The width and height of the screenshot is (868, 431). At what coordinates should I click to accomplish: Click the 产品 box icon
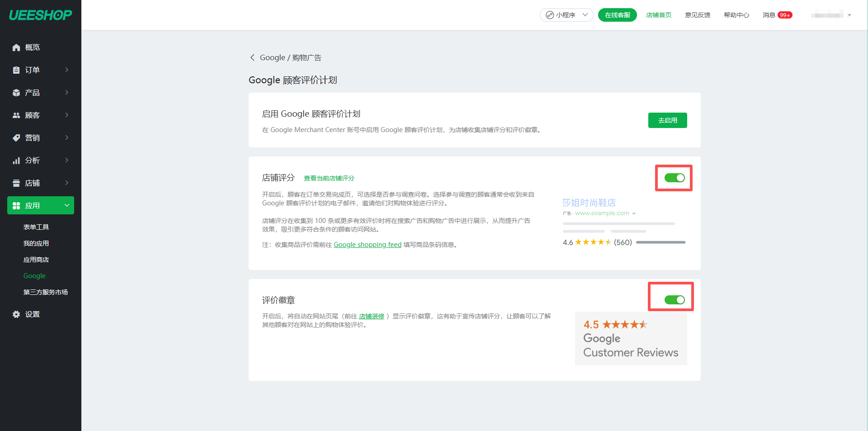[16, 93]
